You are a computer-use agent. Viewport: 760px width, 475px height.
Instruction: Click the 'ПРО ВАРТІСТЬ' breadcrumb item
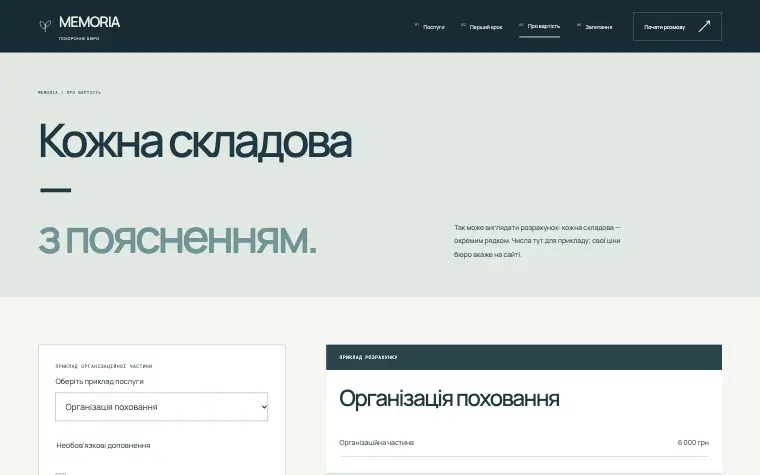click(x=84, y=92)
